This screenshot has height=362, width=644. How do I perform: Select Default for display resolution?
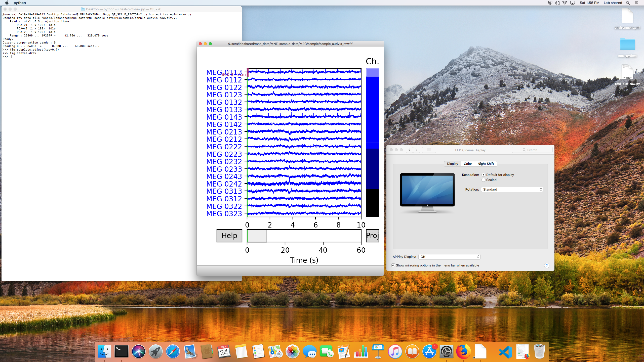484,175
